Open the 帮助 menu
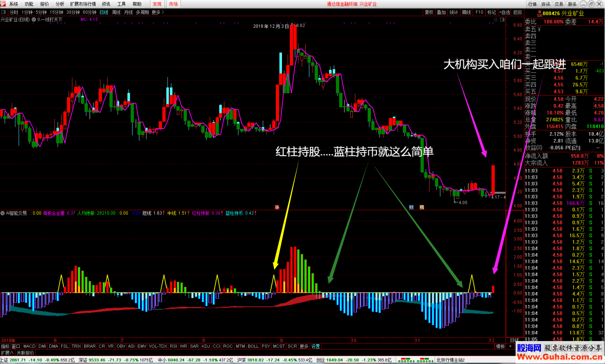The height and width of the screenshot is (364, 605). coord(137,4)
